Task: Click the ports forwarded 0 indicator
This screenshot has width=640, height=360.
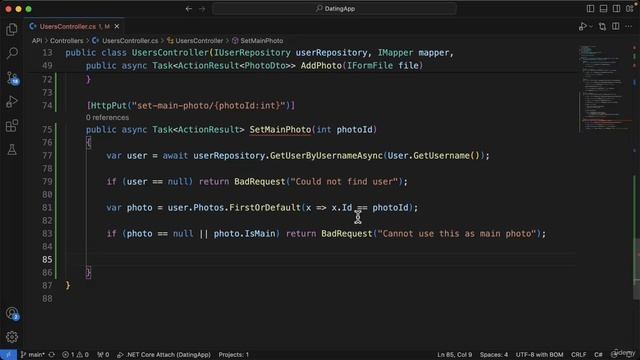Action: point(103,355)
